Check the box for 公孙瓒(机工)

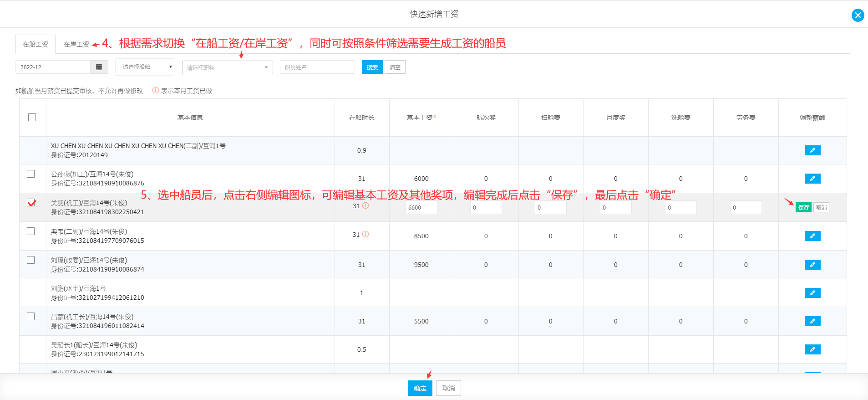click(x=30, y=174)
